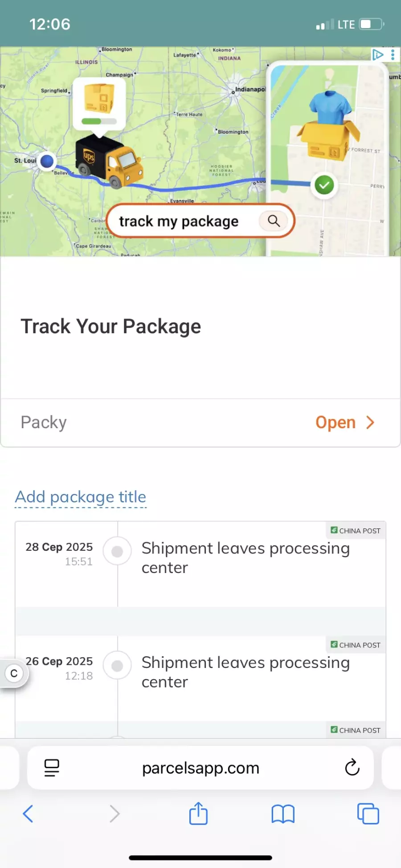
Task: Select the 26 Sep timeline marker dot
Action: (x=117, y=666)
